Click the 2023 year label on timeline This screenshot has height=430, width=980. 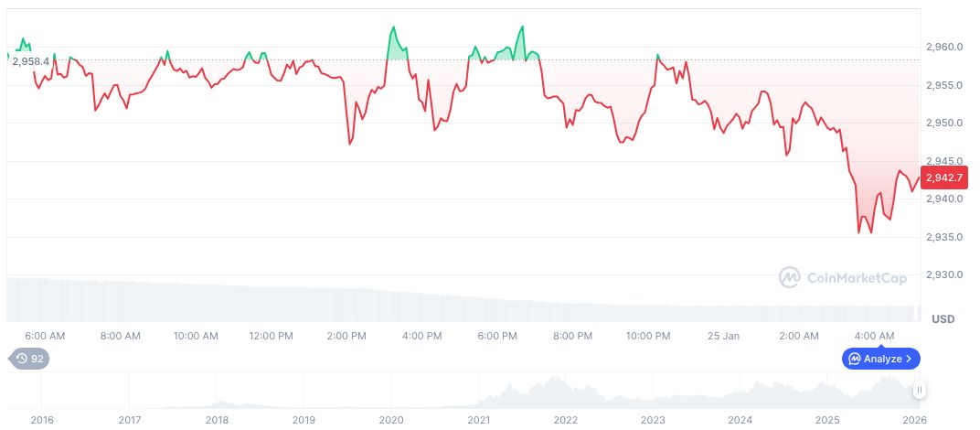653,420
